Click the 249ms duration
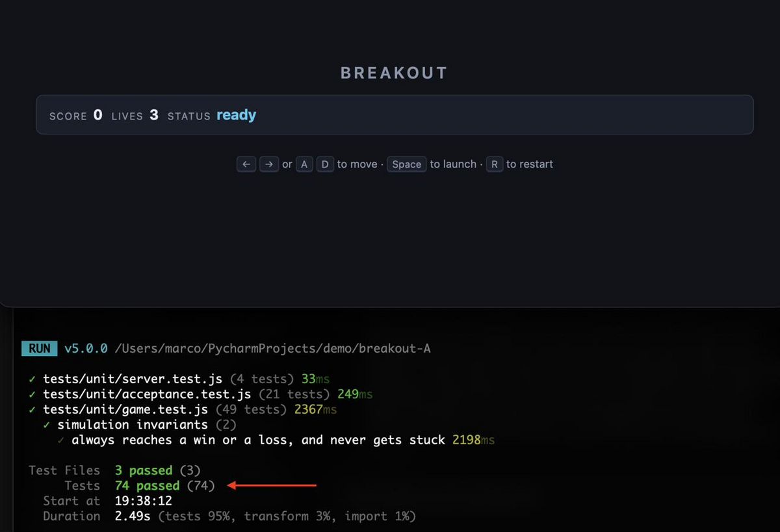Screen dimensions: 780x532 coord(355,394)
